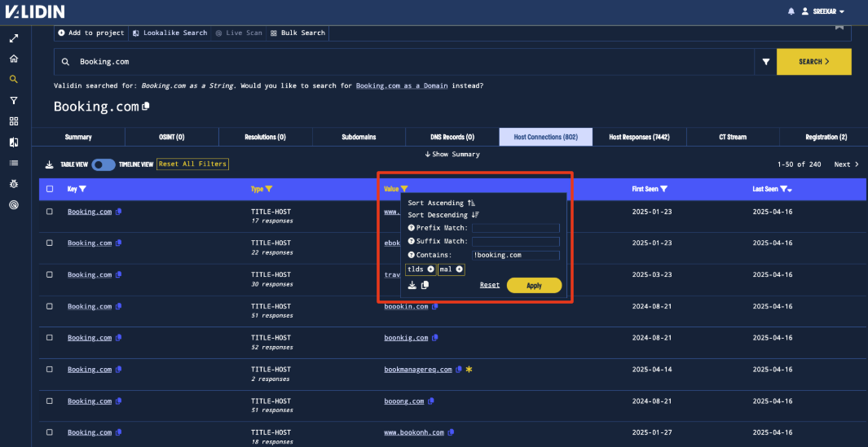Click 'Booking.com as a Domain' link
The image size is (868, 447).
(403, 85)
